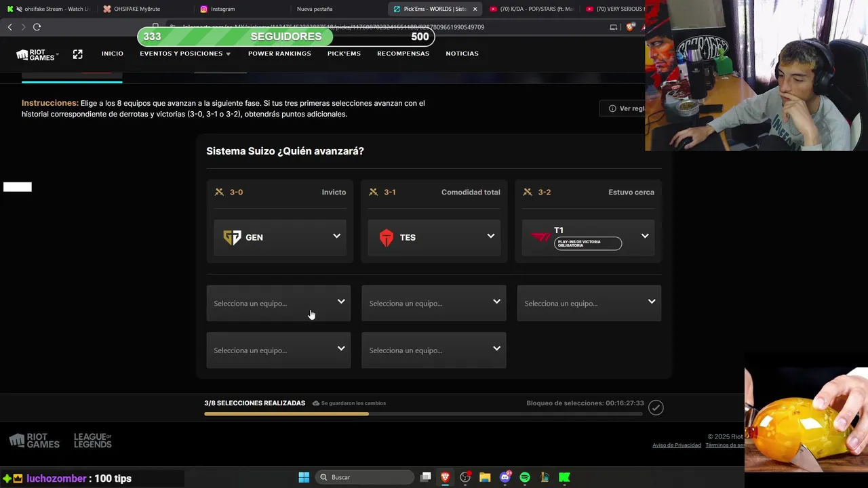This screenshot has width=868, height=488.
Task: Click the League of Legends footer logo
Action: click(x=92, y=441)
